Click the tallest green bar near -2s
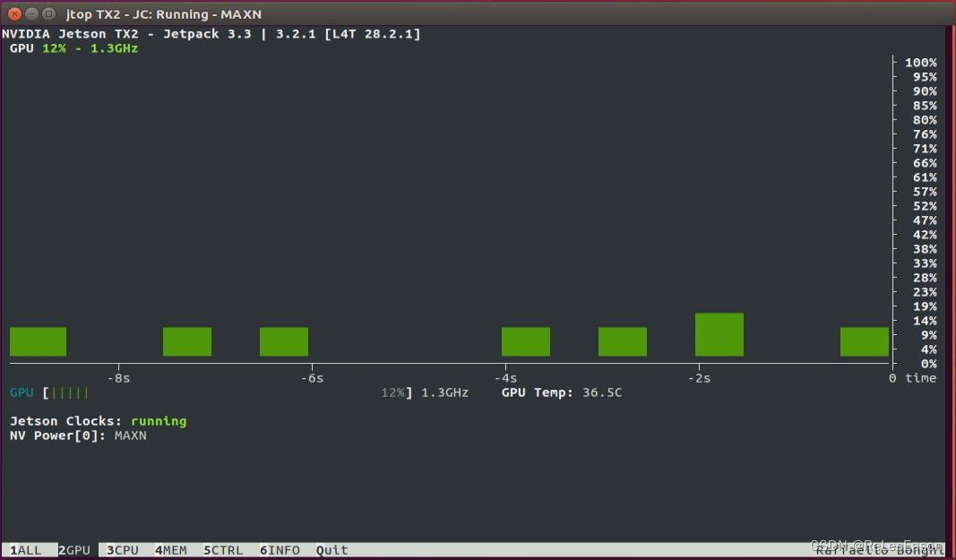 (719, 334)
